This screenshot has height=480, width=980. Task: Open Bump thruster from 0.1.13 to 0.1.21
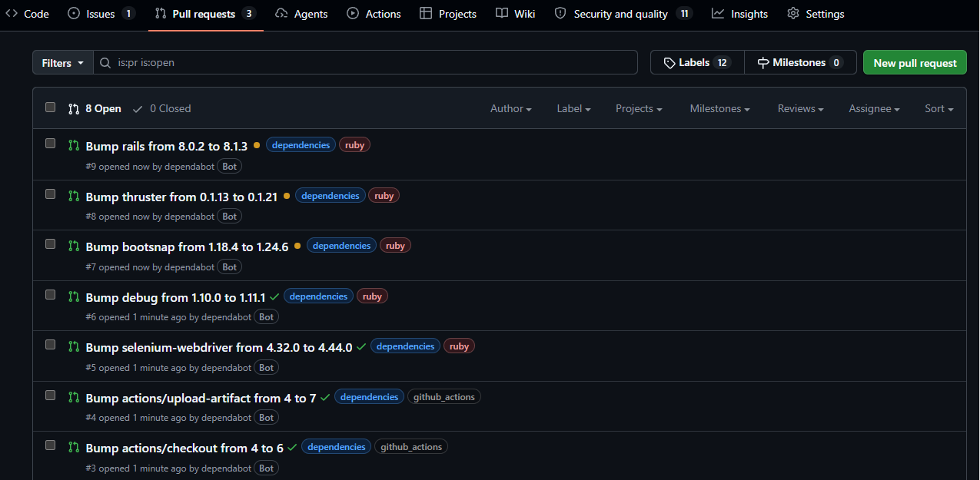(181, 197)
